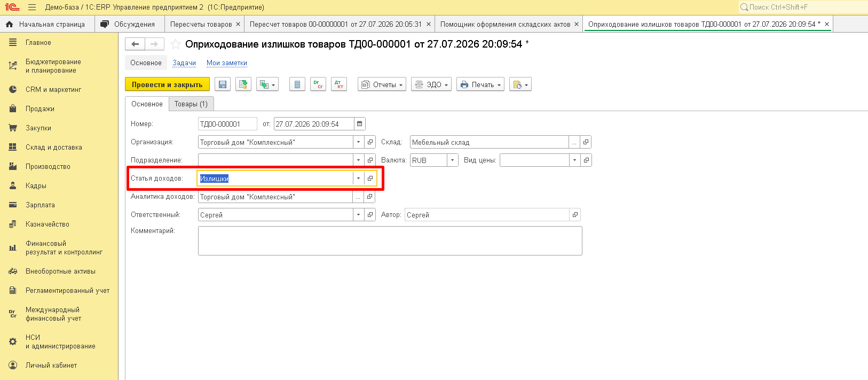Close the Пересчеты товаров tab
This screenshot has width=868, height=380.
(x=238, y=24)
